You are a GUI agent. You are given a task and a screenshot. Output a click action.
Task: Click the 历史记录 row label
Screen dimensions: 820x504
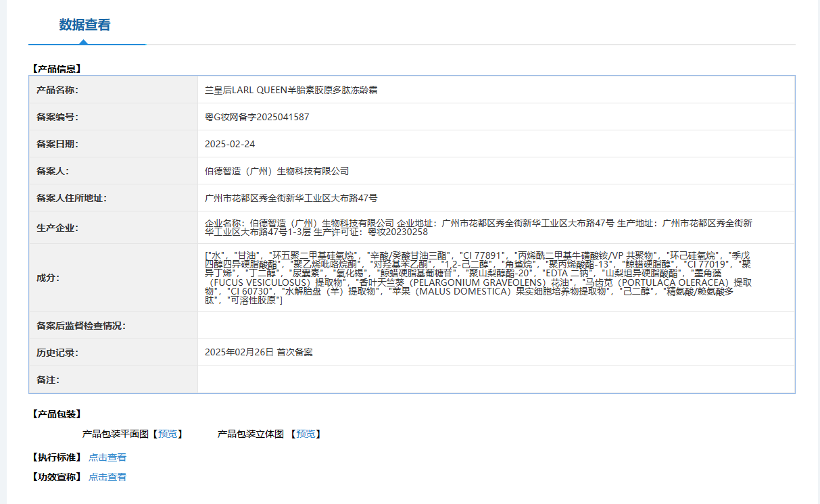[x=57, y=353]
